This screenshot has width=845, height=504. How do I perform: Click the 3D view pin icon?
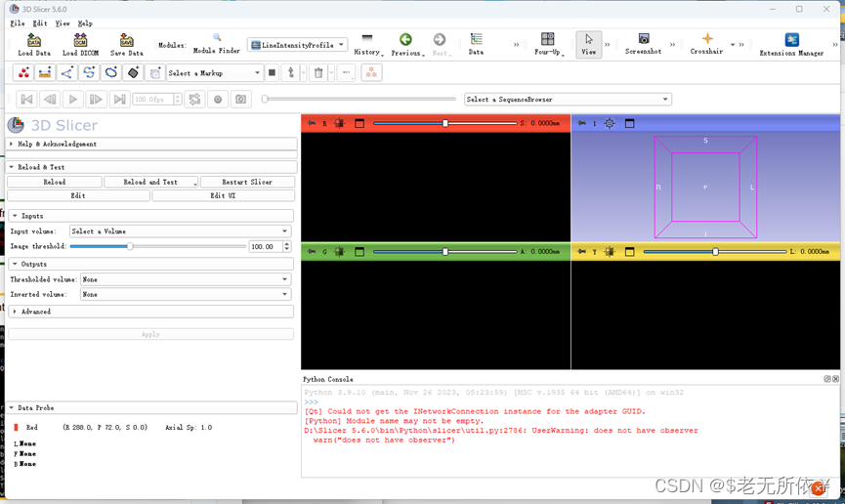581,123
